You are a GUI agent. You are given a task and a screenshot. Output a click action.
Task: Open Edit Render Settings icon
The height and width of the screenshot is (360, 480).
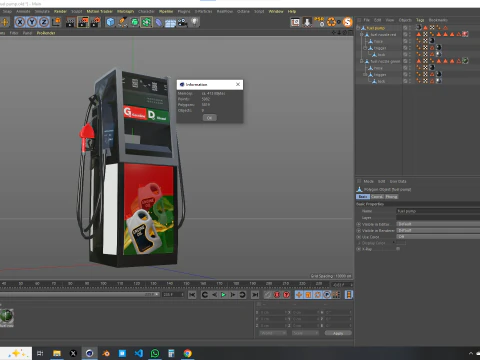coord(95,22)
